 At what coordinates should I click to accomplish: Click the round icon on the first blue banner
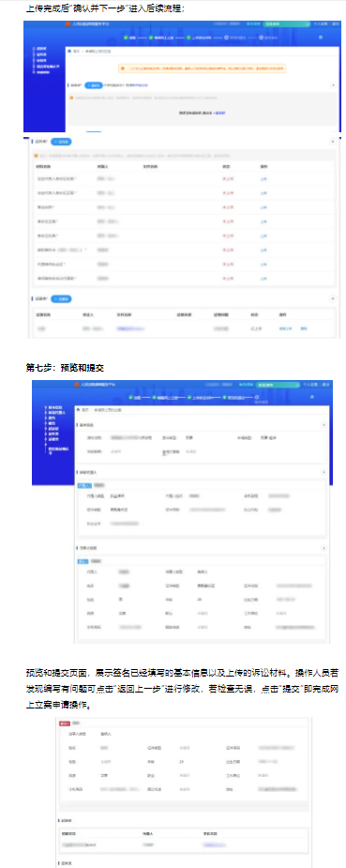tap(321, 38)
